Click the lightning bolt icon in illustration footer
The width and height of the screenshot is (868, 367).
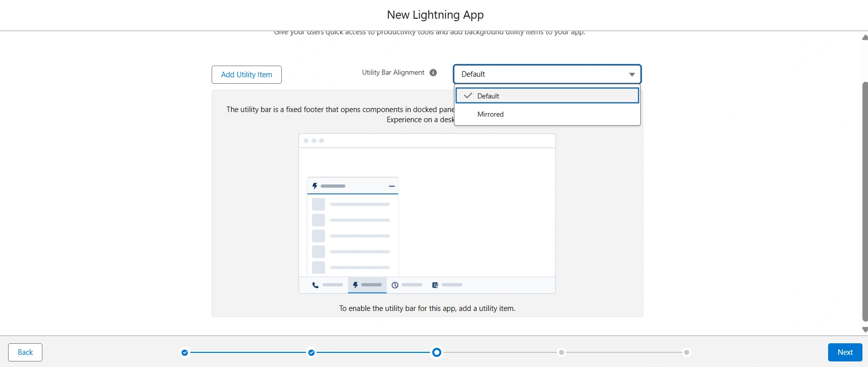(355, 285)
